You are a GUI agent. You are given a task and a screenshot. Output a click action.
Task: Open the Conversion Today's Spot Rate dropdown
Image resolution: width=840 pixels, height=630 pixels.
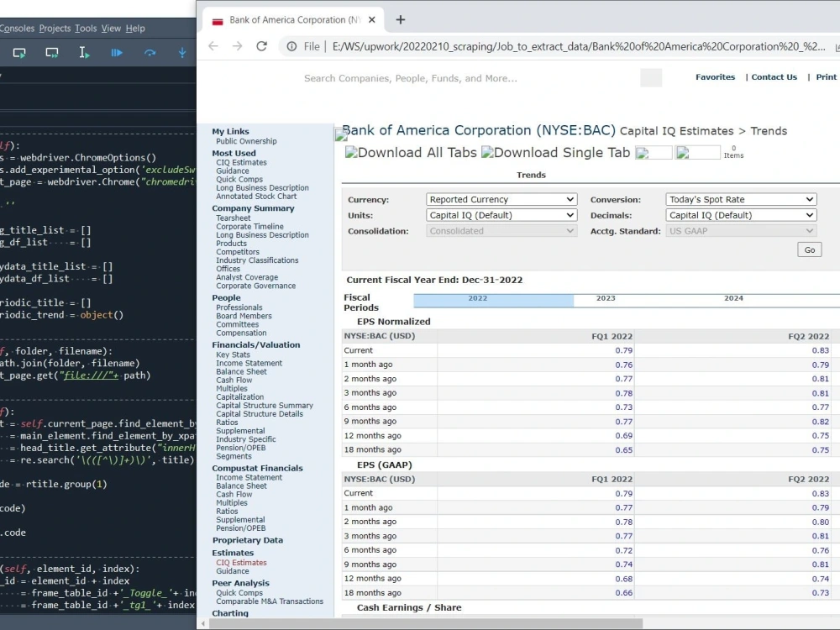741,199
